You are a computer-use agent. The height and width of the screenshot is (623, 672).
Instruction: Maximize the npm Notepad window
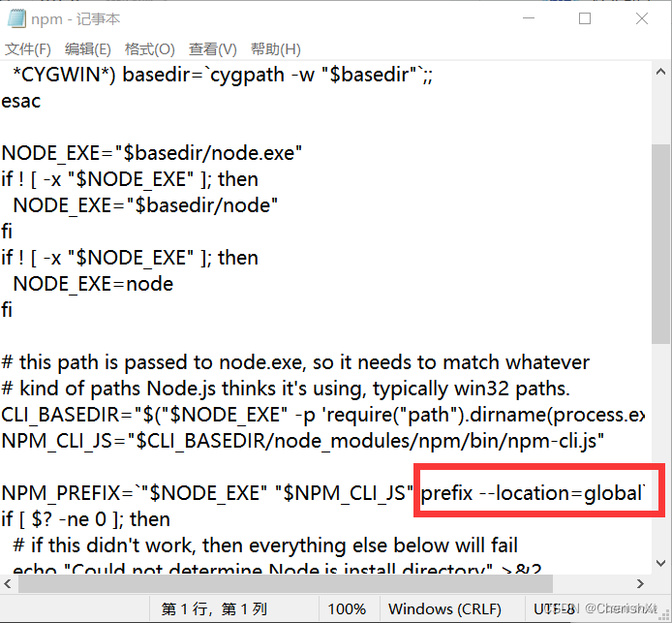click(x=585, y=18)
